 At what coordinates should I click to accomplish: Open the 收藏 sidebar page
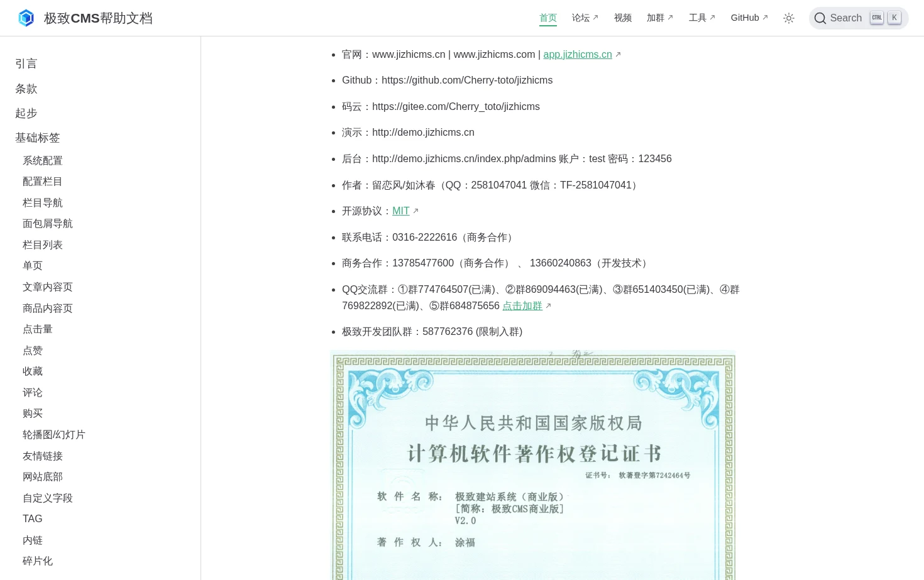pyautogui.click(x=33, y=371)
